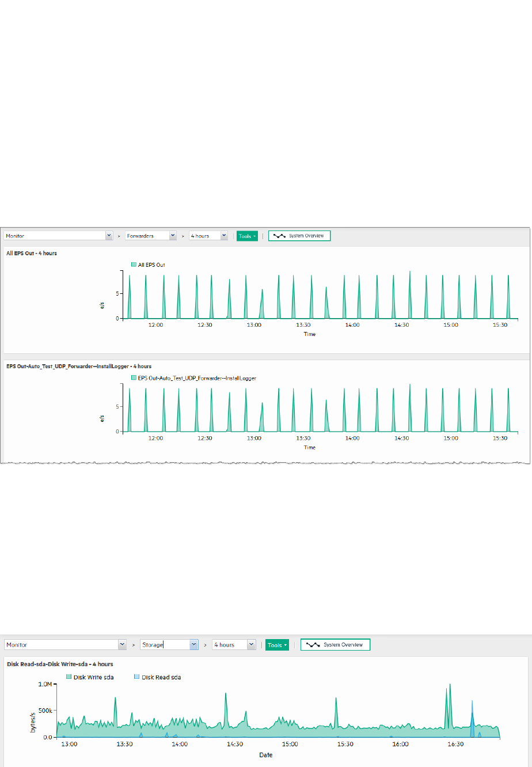Click the Disk Write sda legend label

[x=94, y=677]
